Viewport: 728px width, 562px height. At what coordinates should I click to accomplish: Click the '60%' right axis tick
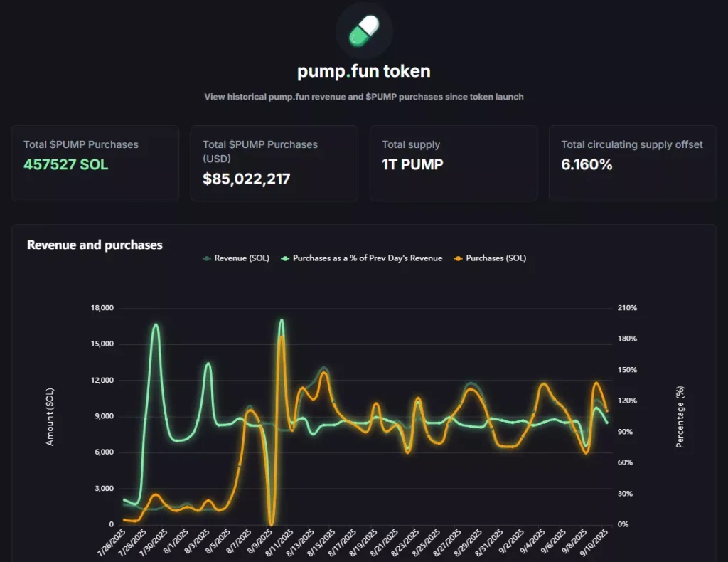point(626,462)
